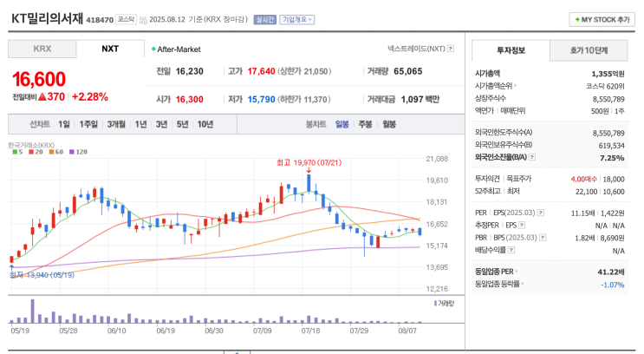Select 주봉 candlestick chart
Screen dimensions: 644x354
(x=365, y=124)
